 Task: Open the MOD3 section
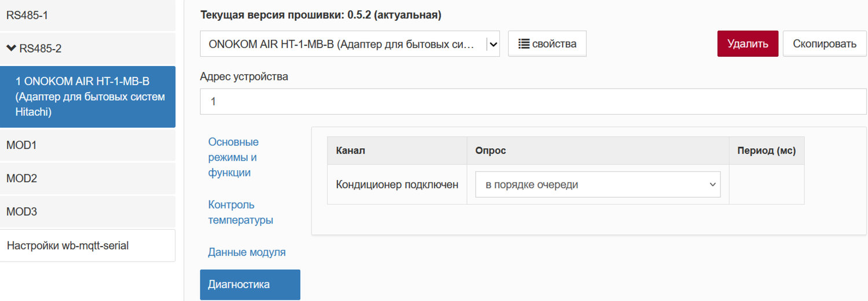(x=87, y=211)
